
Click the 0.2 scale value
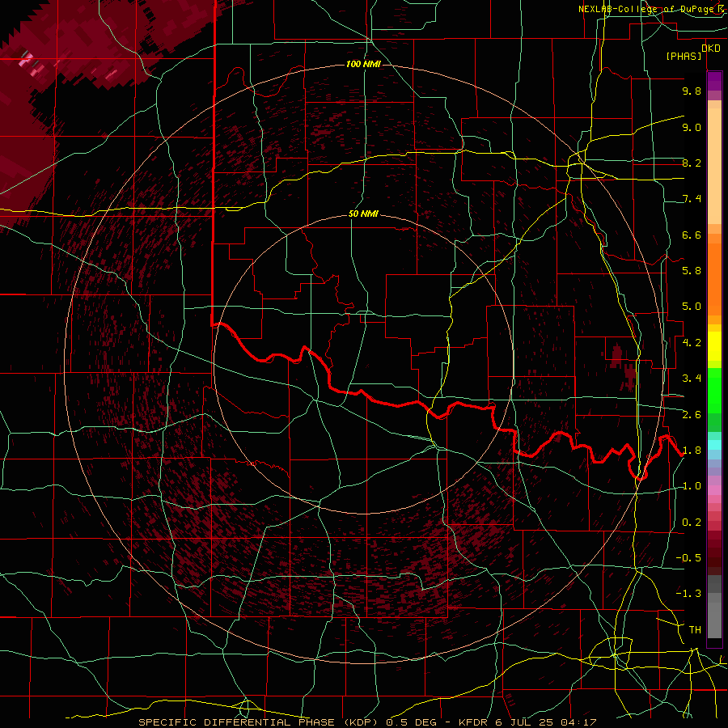coord(692,523)
